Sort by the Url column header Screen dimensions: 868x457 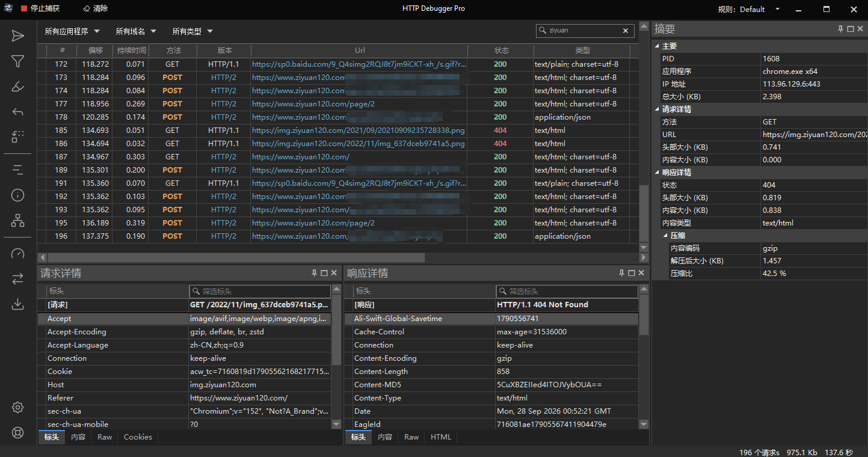(359, 51)
